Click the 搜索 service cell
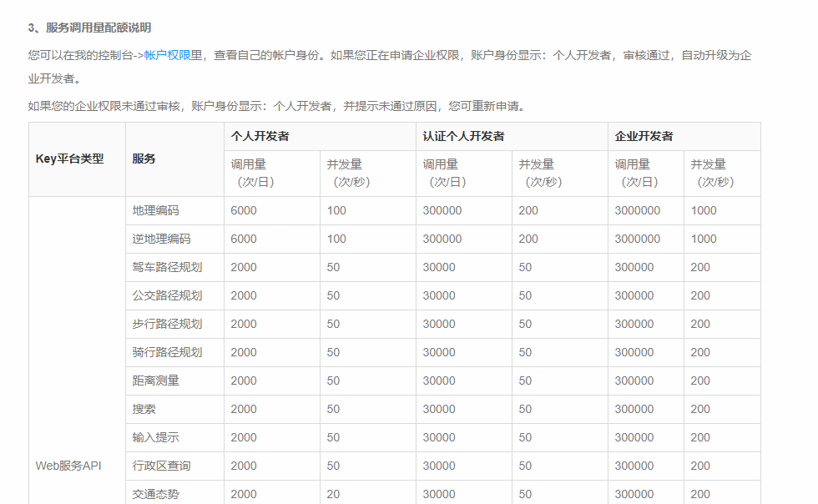818x504 pixels. (x=144, y=409)
